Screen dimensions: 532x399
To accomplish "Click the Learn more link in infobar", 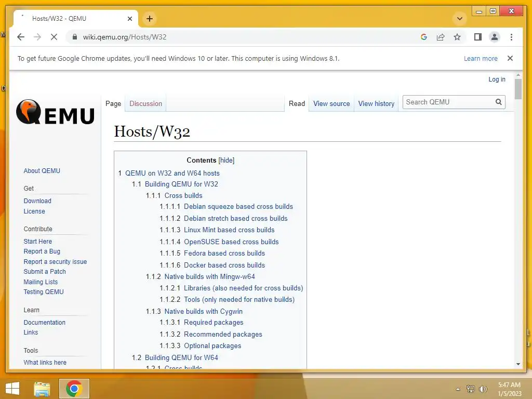I will (x=481, y=58).
